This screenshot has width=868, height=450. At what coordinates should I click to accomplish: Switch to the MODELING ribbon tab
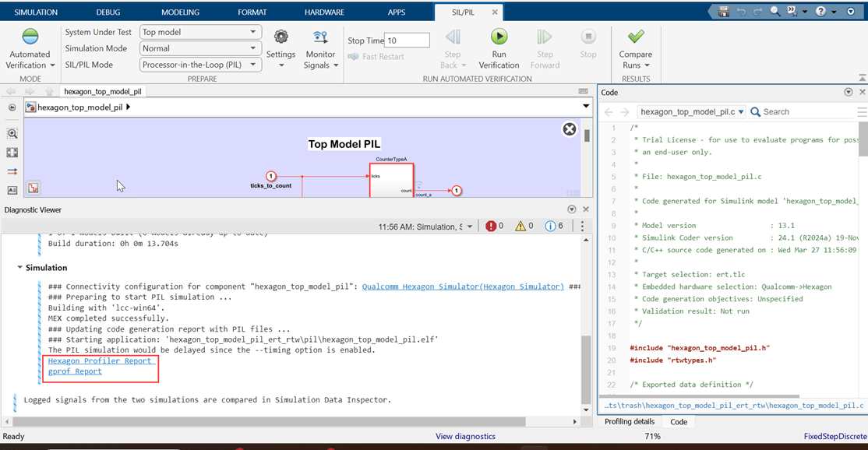point(180,12)
